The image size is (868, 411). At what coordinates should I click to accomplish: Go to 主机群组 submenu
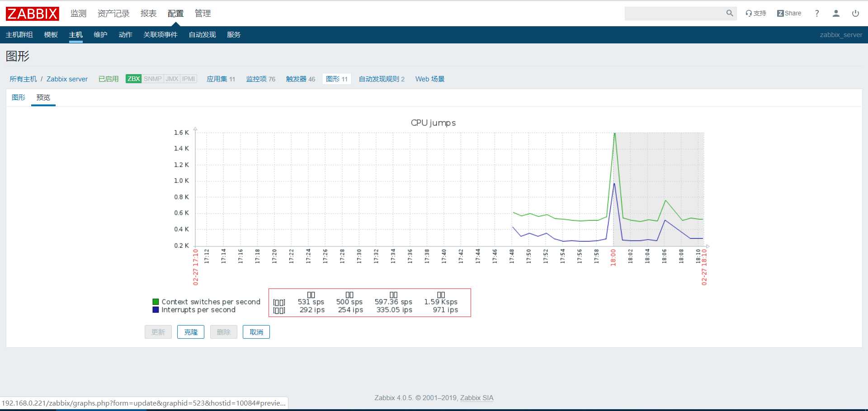pyautogui.click(x=19, y=35)
